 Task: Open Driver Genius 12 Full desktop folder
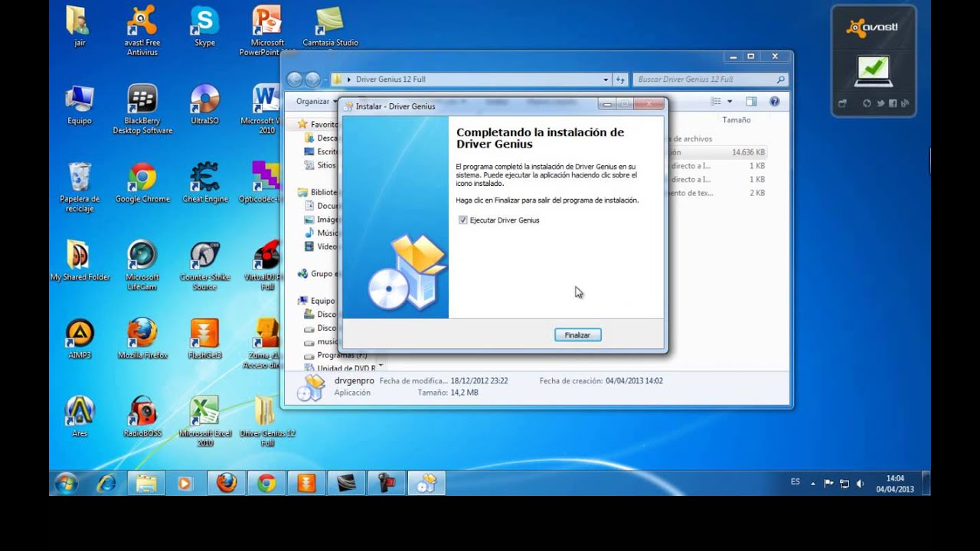(x=267, y=422)
